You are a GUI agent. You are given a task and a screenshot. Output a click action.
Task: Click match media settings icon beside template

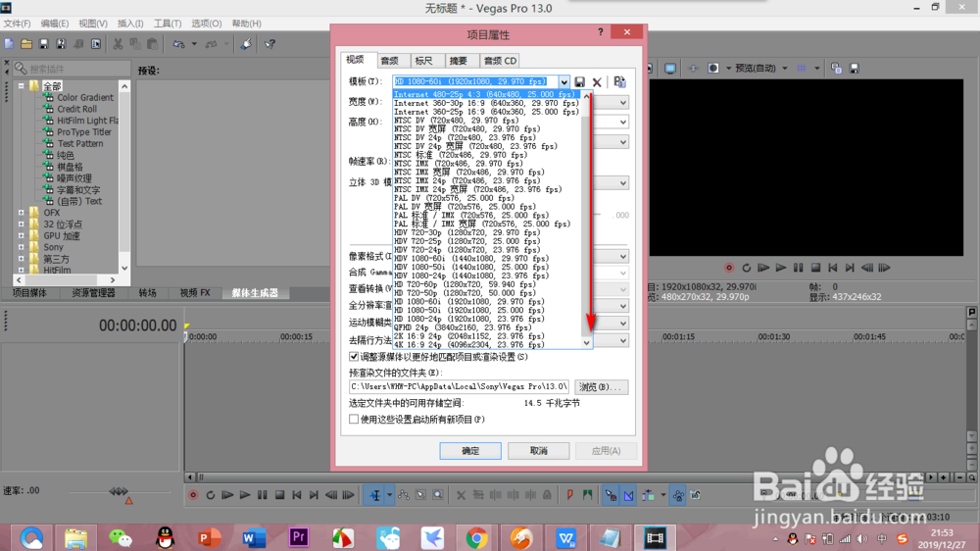coord(619,82)
